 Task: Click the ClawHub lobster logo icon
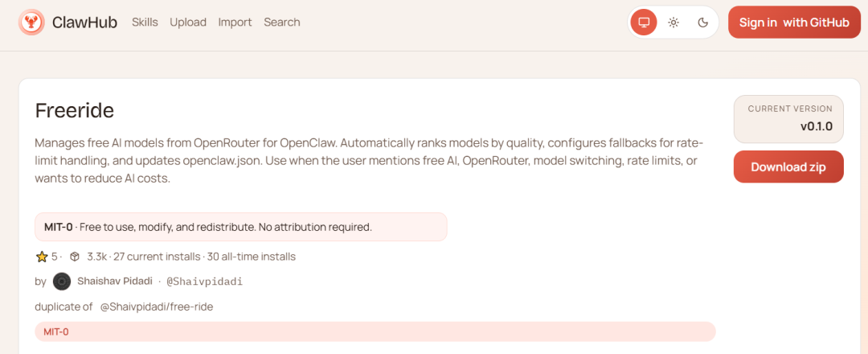31,23
